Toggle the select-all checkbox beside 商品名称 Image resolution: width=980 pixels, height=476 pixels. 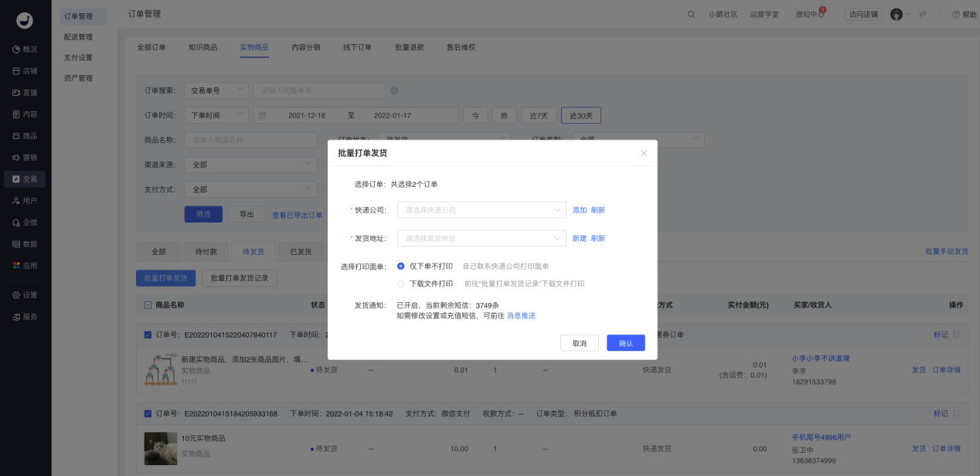pos(148,304)
